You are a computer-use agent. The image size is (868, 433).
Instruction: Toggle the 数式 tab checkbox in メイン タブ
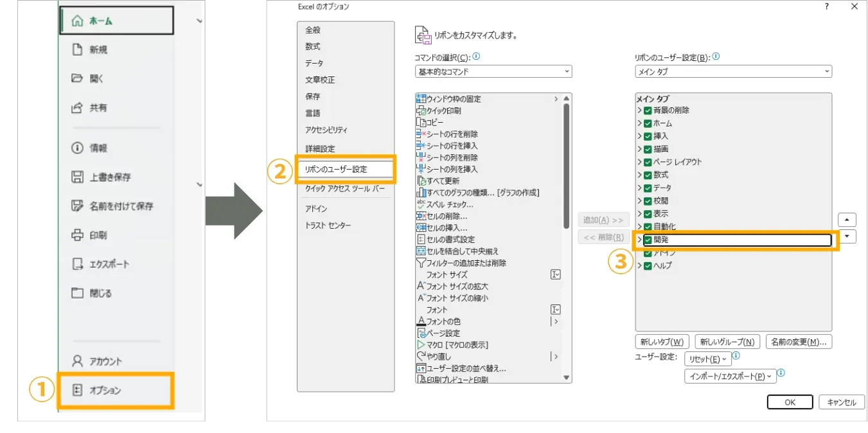click(x=648, y=175)
